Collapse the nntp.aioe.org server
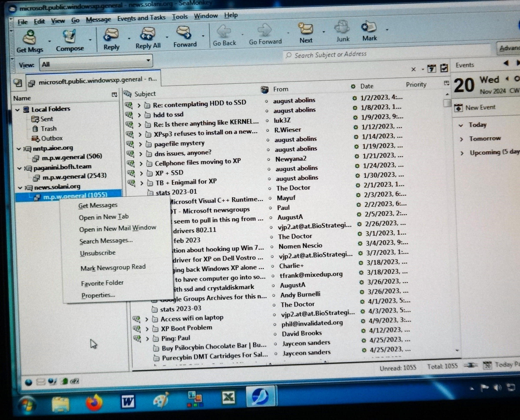Viewport: 520px width, 420px height. [19, 149]
